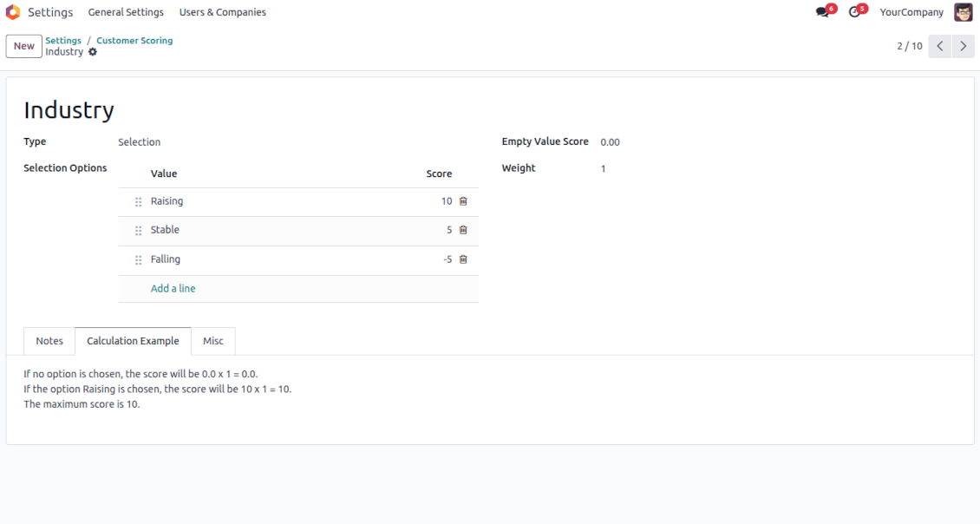Open the Odoo app home logo

pos(13,12)
